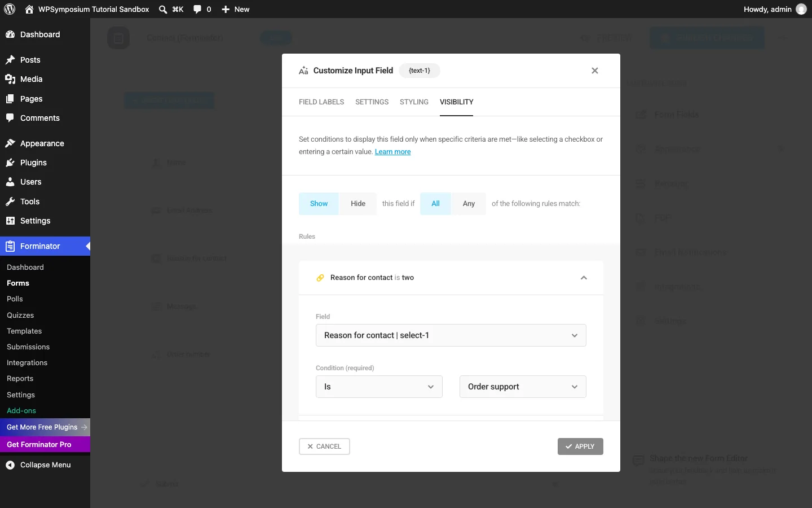Click the WordPress logo icon
The image size is (812, 508).
[x=10, y=9]
